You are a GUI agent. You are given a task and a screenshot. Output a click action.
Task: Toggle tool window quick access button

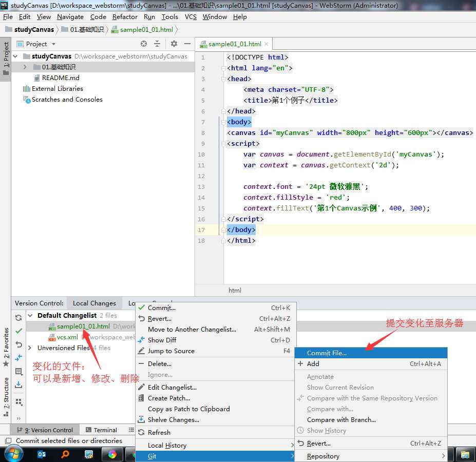point(8,440)
